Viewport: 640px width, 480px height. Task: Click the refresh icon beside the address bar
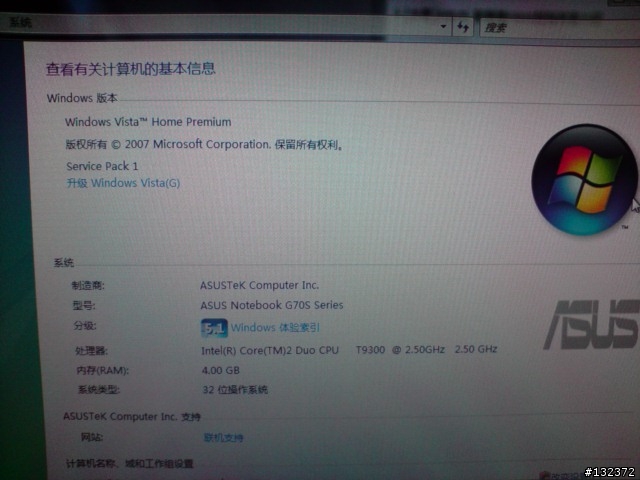tap(463, 27)
